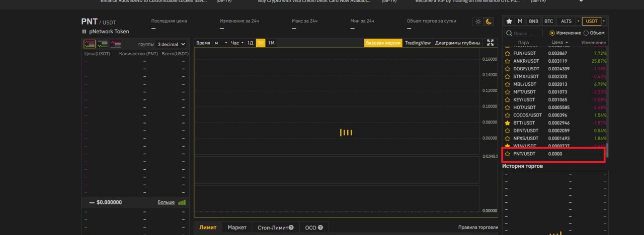Viewport: 644px width, 235px height.
Task: Select the Время time chart option
Action: tap(203, 43)
